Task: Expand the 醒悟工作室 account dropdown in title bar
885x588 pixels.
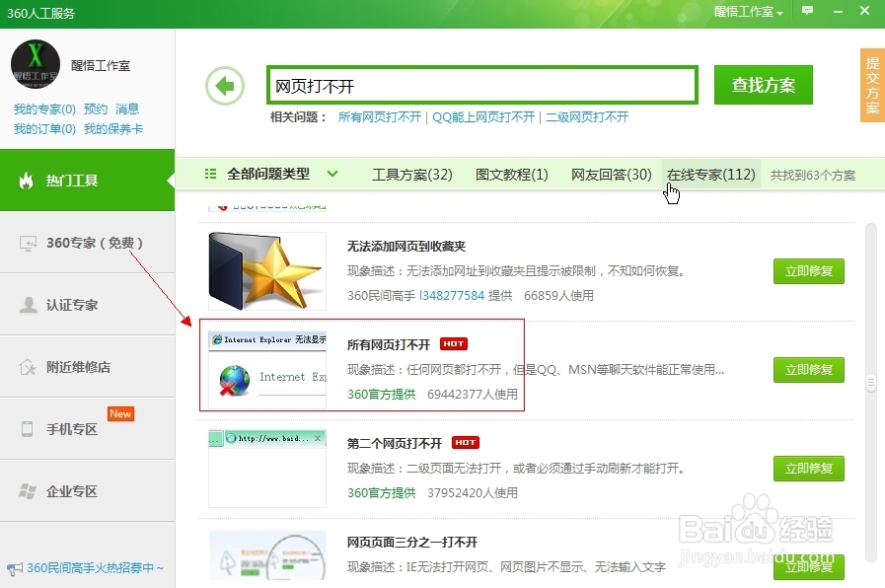Action: tap(749, 12)
